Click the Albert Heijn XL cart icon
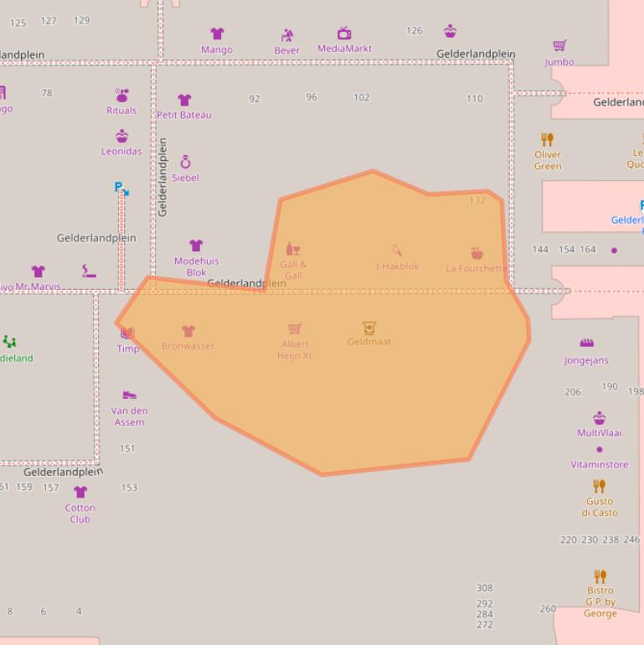 click(x=295, y=329)
